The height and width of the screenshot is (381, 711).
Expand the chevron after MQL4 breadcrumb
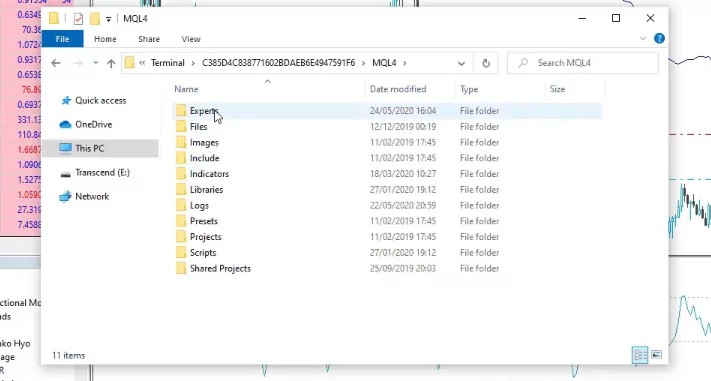pos(404,63)
